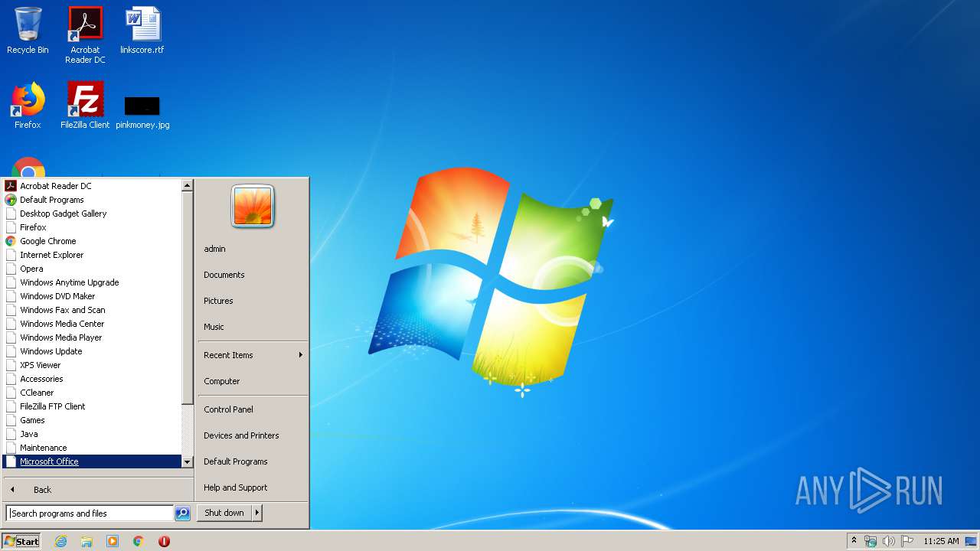
Task: Open media player icon in taskbar
Action: coord(113,541)
